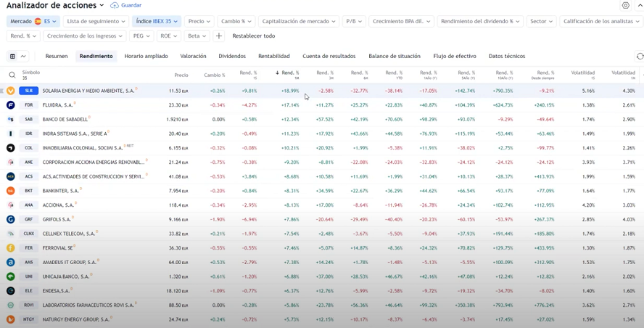Expand the Índice IBEX 35 filter
Image resolution: width=644 pixels, height=328 pixels.
click(156, 21)
